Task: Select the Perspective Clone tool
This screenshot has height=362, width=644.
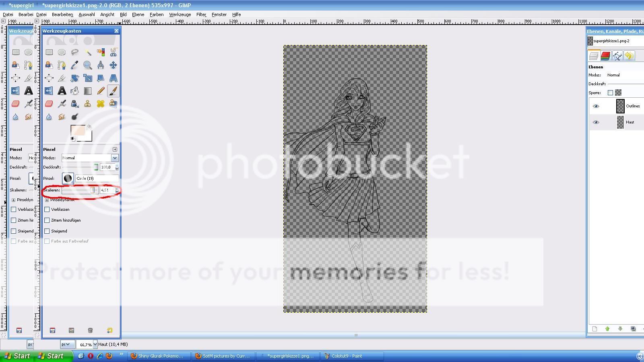Action: pyautogui.click(x=114, y=104)
